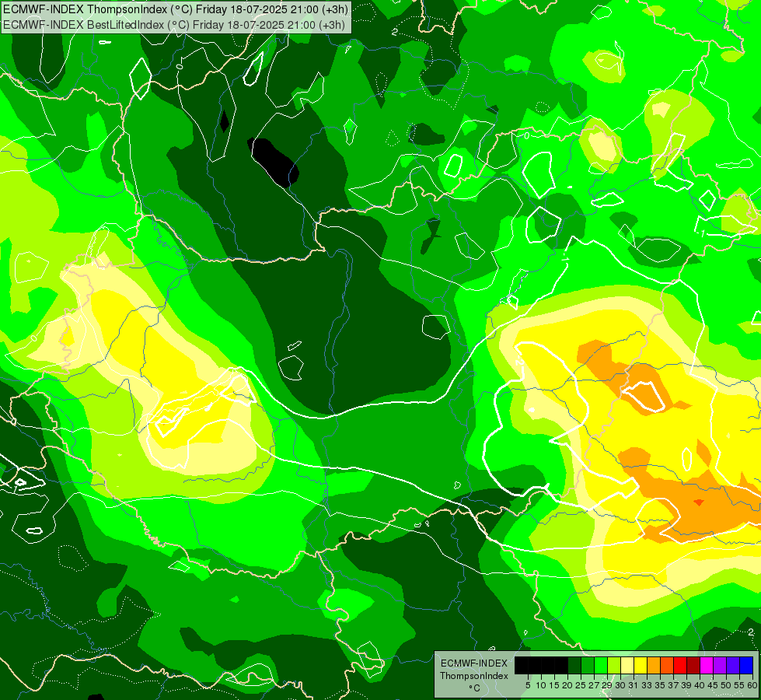Click the legend scale value "37"

click(674, 685)
